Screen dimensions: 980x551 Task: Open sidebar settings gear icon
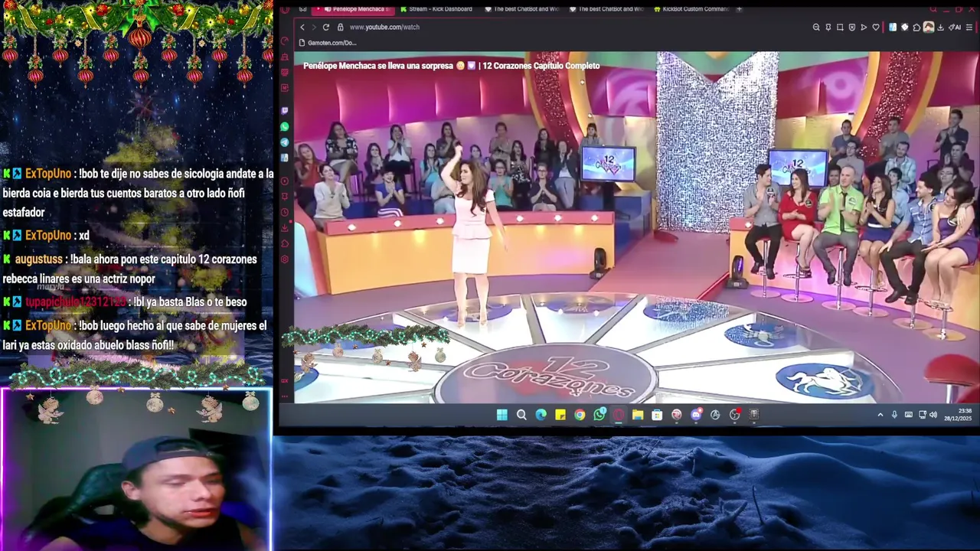[x=285, y=259]
